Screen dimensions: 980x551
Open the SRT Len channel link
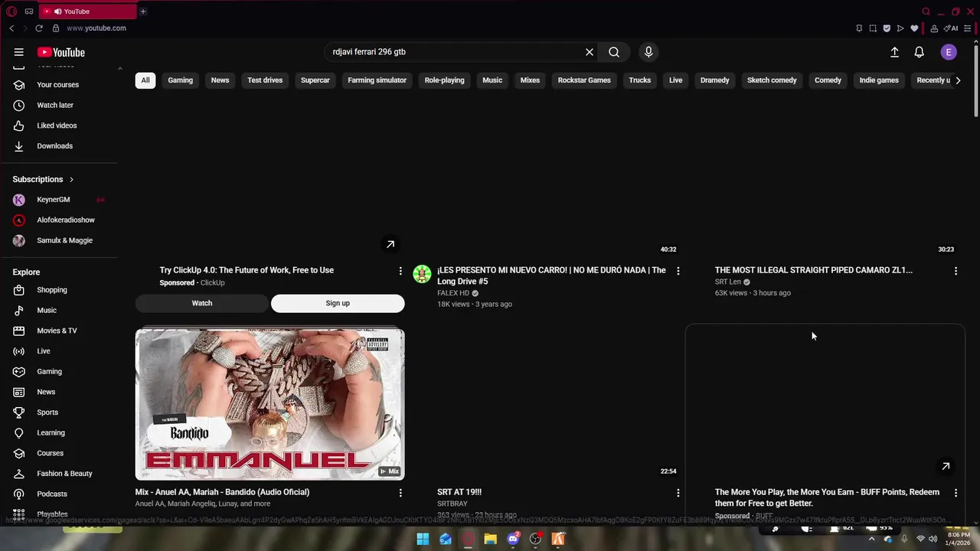click(728, 282)
